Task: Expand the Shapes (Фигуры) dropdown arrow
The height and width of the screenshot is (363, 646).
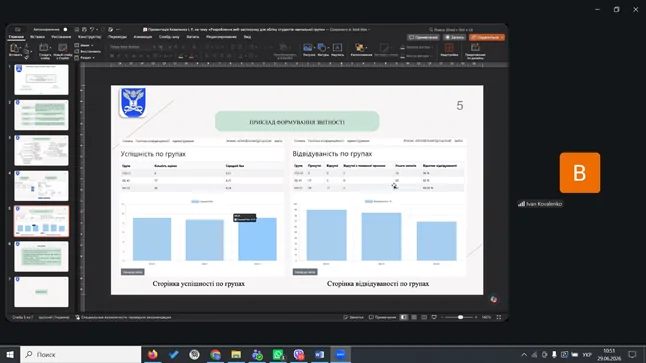Action: (x=328, y=48)
